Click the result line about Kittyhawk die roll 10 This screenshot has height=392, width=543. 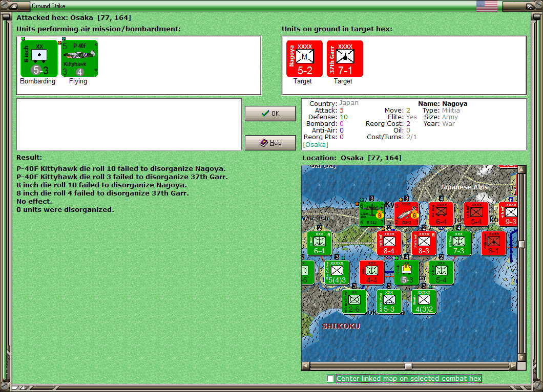pyautogui.click(x=121, y=169)
